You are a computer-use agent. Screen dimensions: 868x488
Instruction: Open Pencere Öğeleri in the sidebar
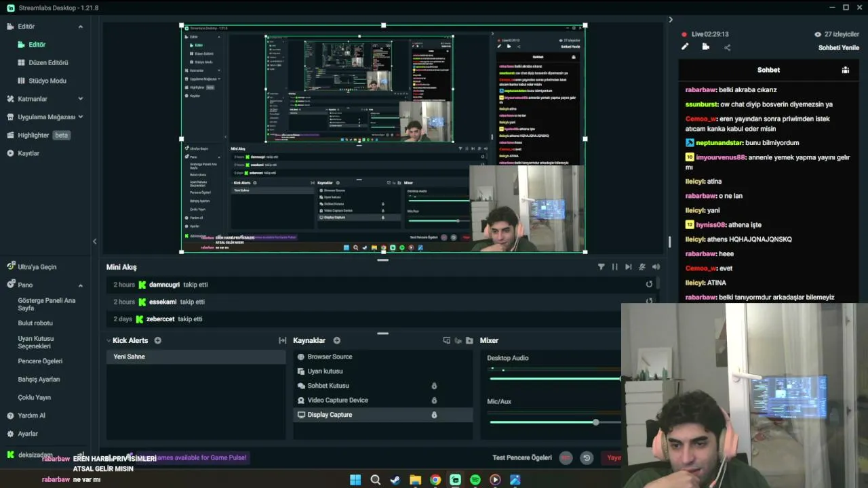tap(40, 361)
